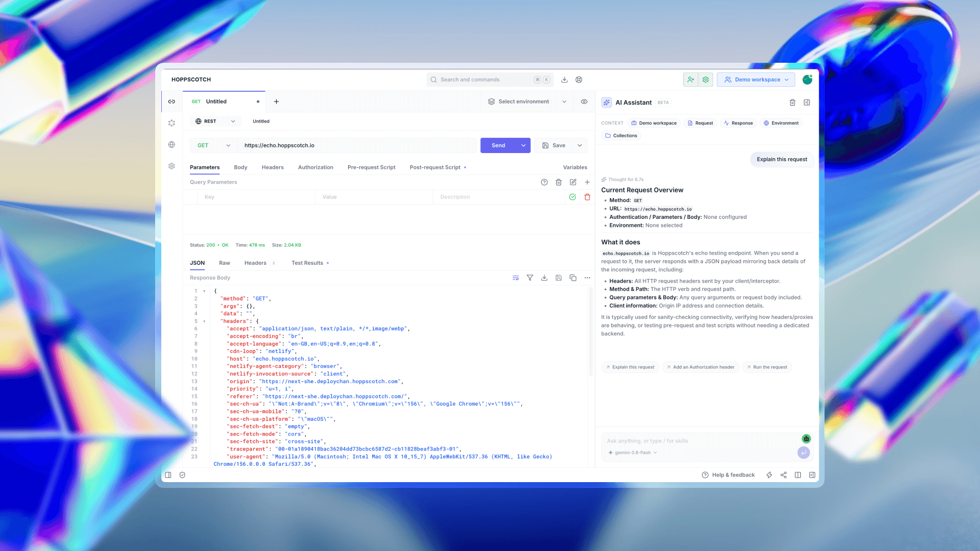
Task: Delete the empty parameter row red trash
Action: 587,197
